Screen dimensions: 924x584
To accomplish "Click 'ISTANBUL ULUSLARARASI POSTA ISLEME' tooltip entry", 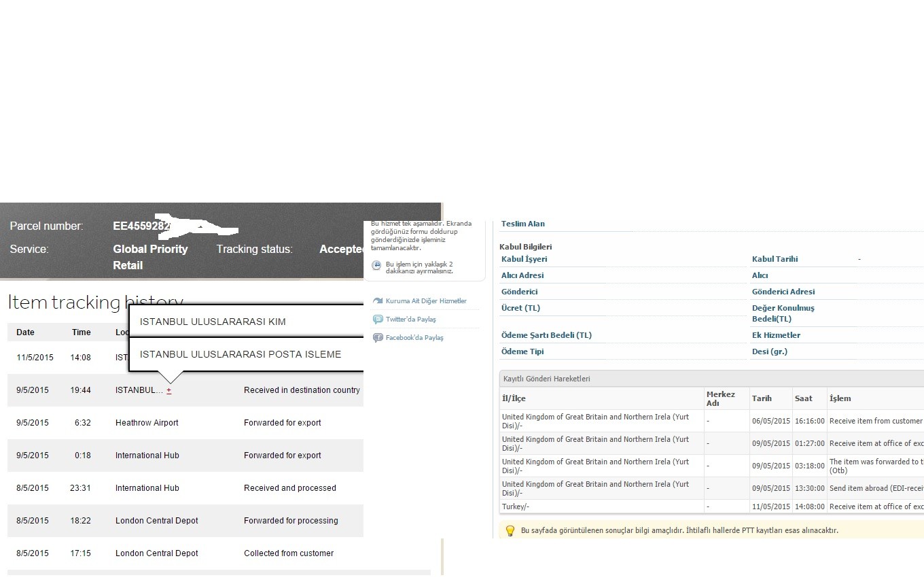I will (x=241, y=355).
